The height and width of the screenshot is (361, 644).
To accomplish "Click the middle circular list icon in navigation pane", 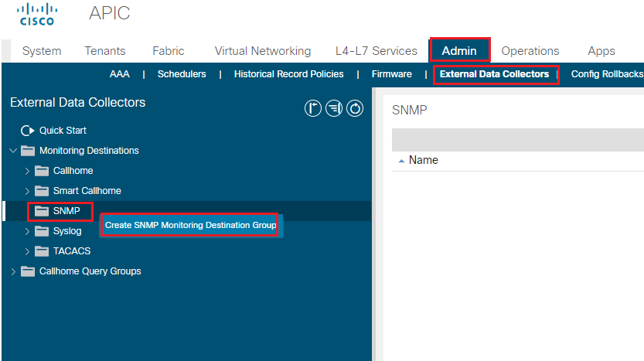I will (x=334, y=108).
